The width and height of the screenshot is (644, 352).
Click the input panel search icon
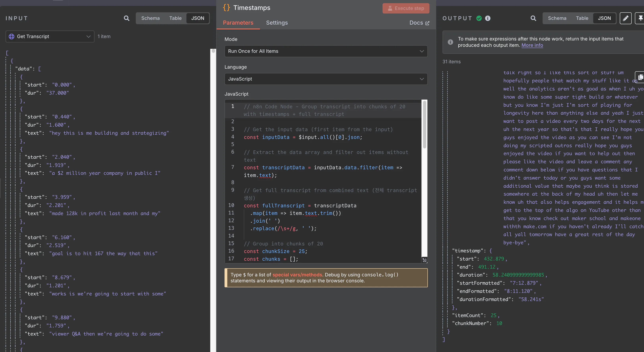tap(126, 18)
